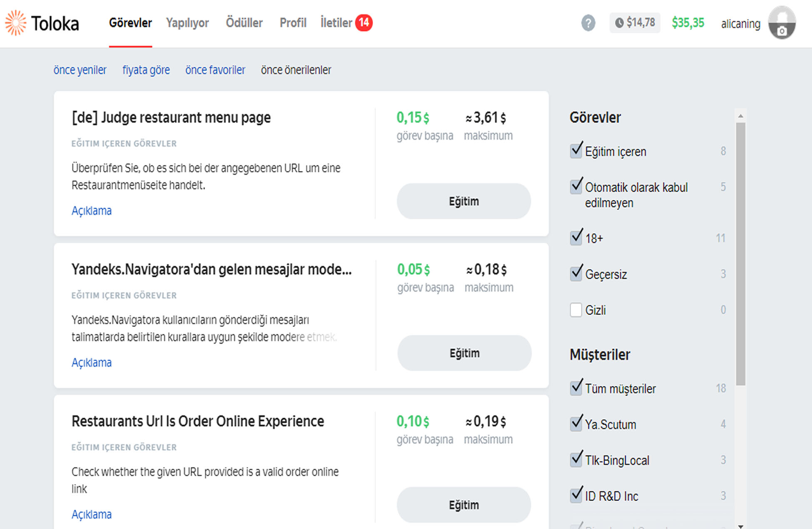812x529 pixels.
Task: Start Eğitim for Judge restaurant menu page
Action: point(463,201)
